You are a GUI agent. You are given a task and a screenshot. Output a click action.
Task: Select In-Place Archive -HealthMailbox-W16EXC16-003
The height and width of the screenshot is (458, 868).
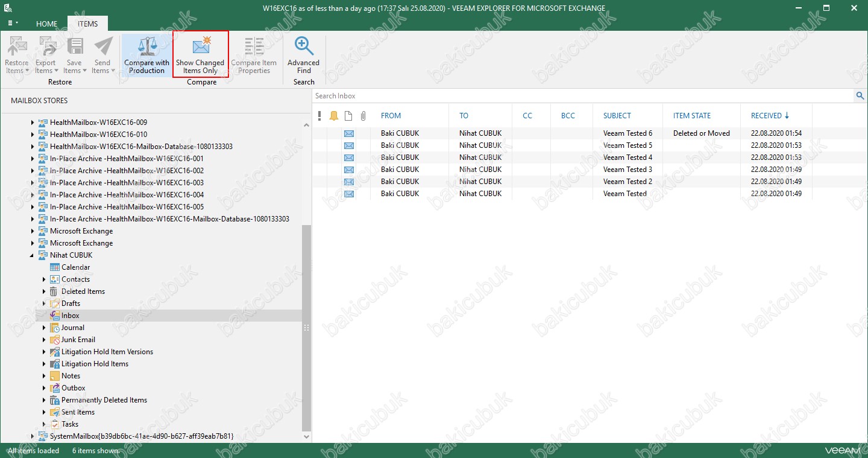coord(127,183)
